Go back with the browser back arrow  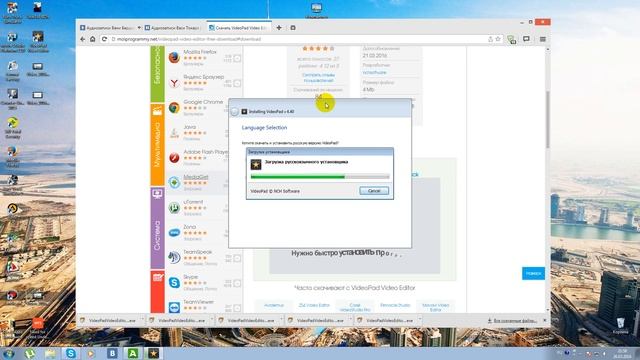83,39
